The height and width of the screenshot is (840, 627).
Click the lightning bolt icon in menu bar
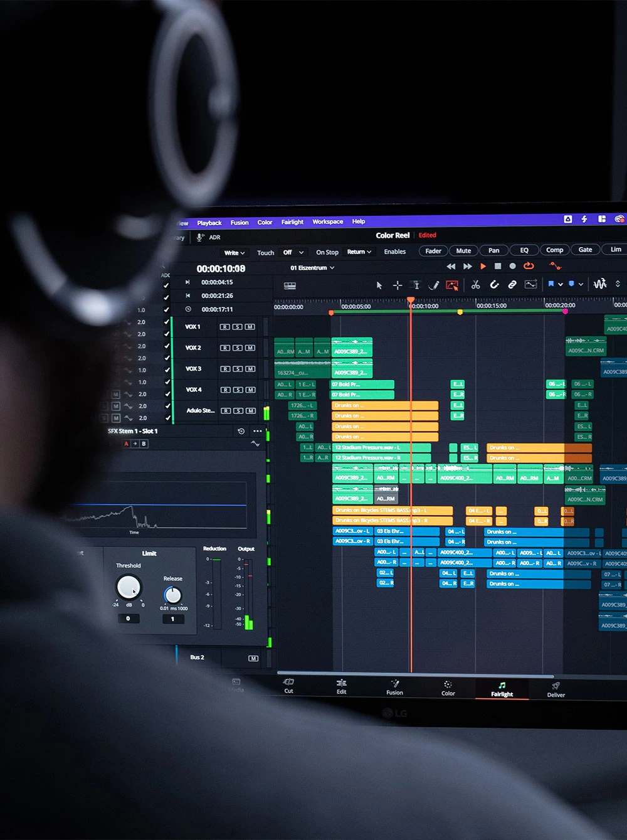pos(584,219)
